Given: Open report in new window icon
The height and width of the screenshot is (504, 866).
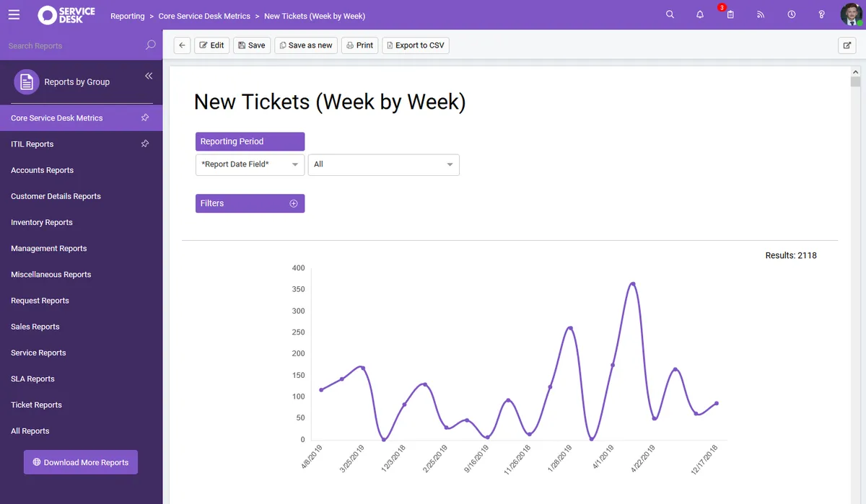Looking at the screenshot, I should click(847, 45).
